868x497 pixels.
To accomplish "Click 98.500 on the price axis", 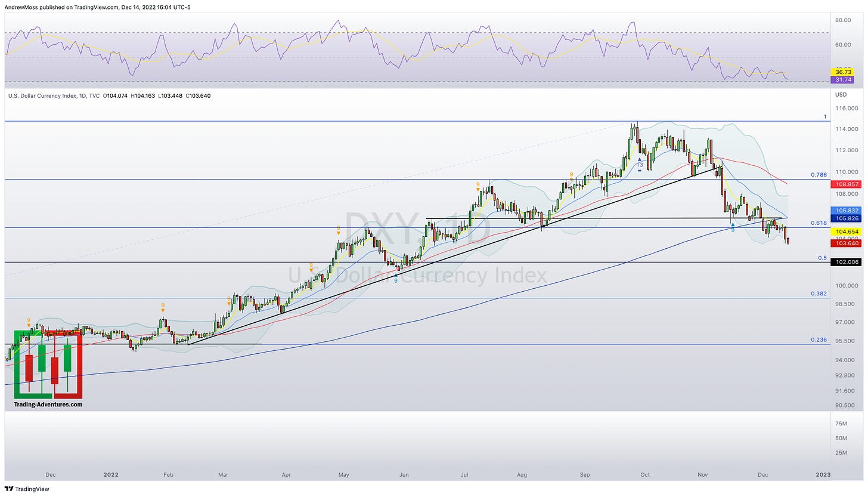I will coord(844,304).
